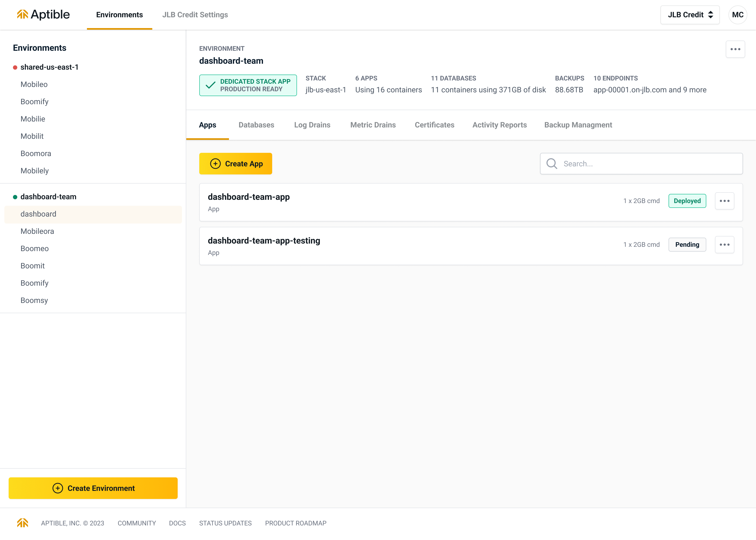The width and height of the screenshot is (756, 540).
Task: Click the Aptible logo in header
Action: (43, 15)
